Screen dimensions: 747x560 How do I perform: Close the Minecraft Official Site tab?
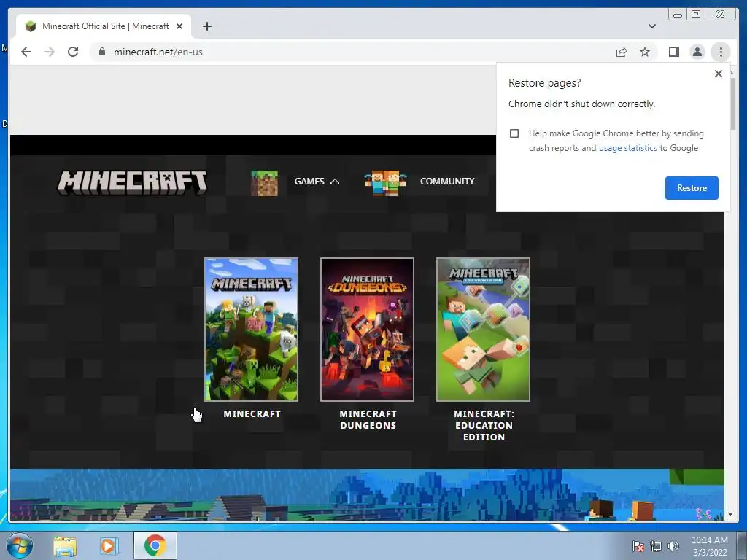pyautogui.click(x=179, y=26)
